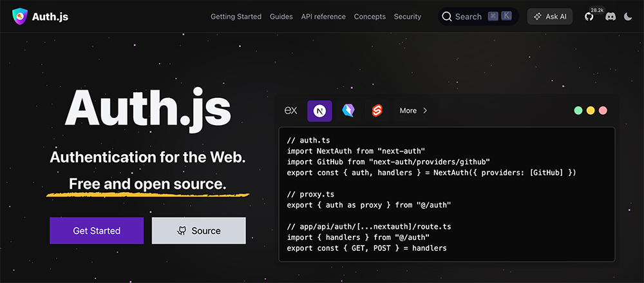Screen dimensions: 644x283
Task: Open the Concepts nav item
Action: point(370,17)
